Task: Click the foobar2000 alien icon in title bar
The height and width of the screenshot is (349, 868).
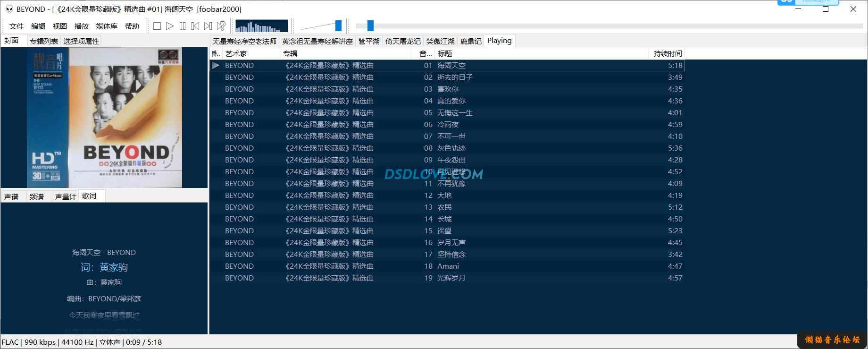Action: click(9, 9)
